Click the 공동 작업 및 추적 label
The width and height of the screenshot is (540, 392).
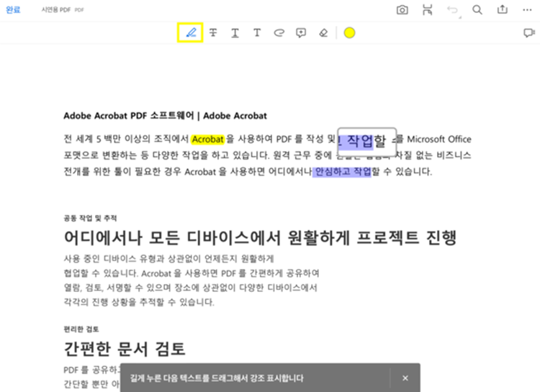pyautogui.click(x=90, y=218)
